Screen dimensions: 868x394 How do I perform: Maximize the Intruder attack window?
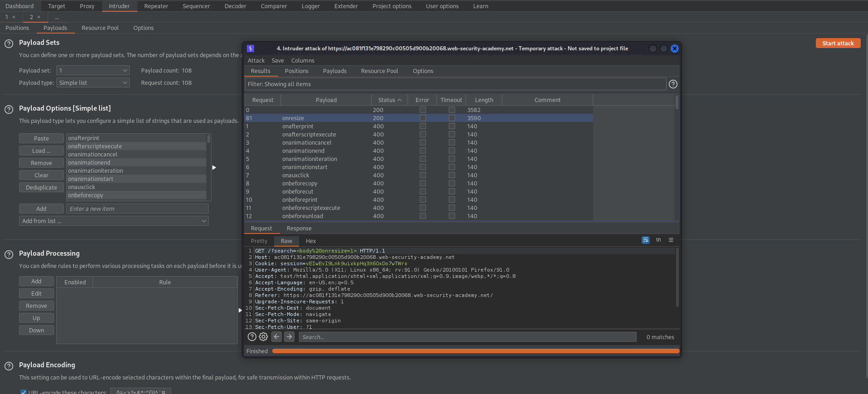pos(664,49)
